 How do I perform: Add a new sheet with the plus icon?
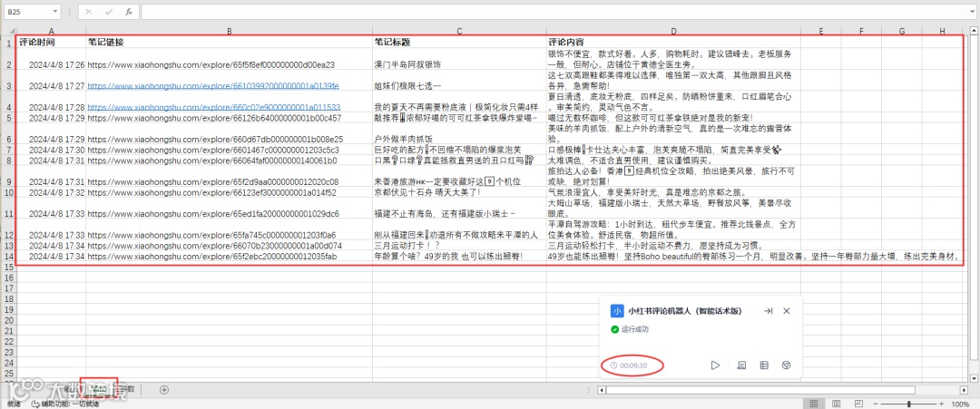164,390
